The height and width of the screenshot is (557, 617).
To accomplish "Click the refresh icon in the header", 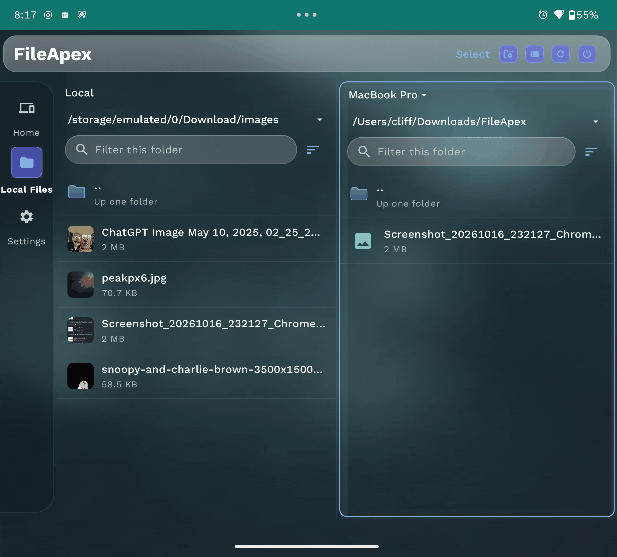I will pyautogui.click(x=560, y=54).
